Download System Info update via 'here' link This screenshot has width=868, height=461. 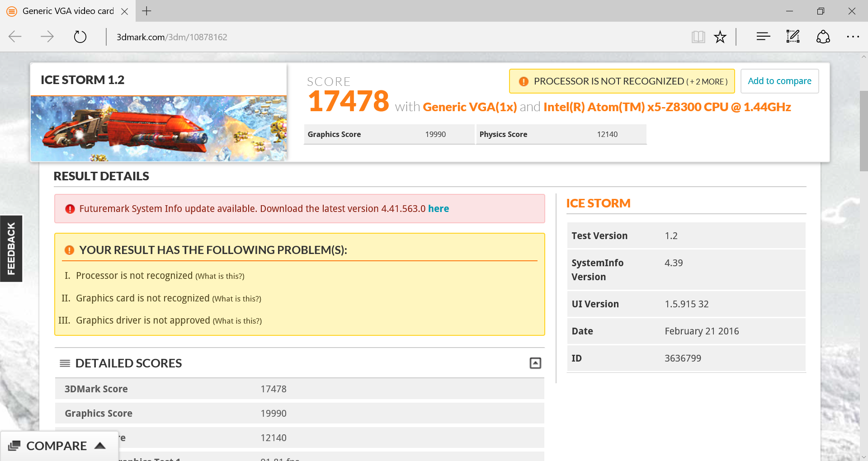pos(438,208)
